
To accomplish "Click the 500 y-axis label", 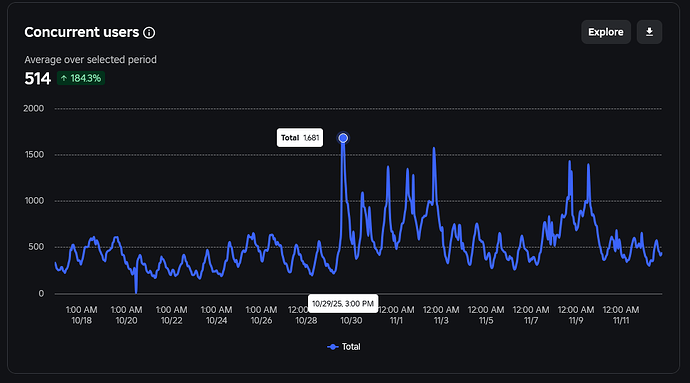I will (x=36, y=247).
